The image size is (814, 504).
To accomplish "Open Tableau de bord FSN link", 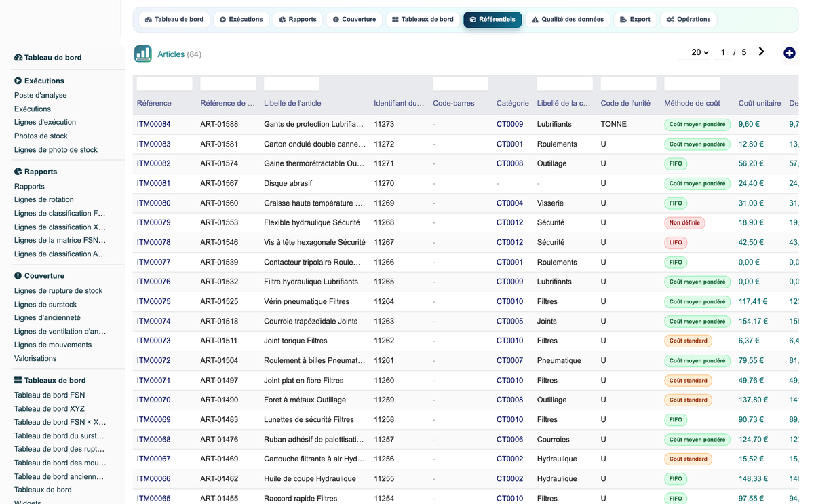I will pos(50,395).
